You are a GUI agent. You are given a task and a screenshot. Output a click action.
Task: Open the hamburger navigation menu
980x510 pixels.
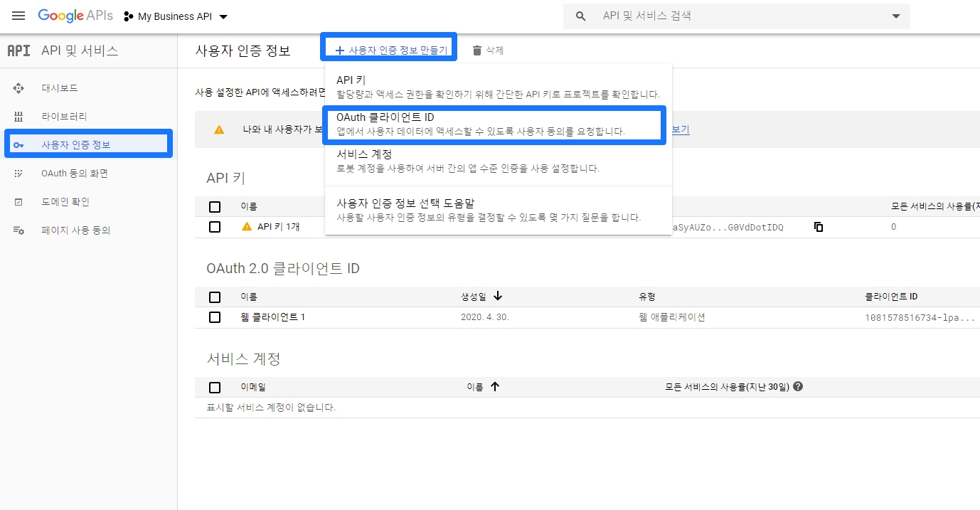(18, 16)
